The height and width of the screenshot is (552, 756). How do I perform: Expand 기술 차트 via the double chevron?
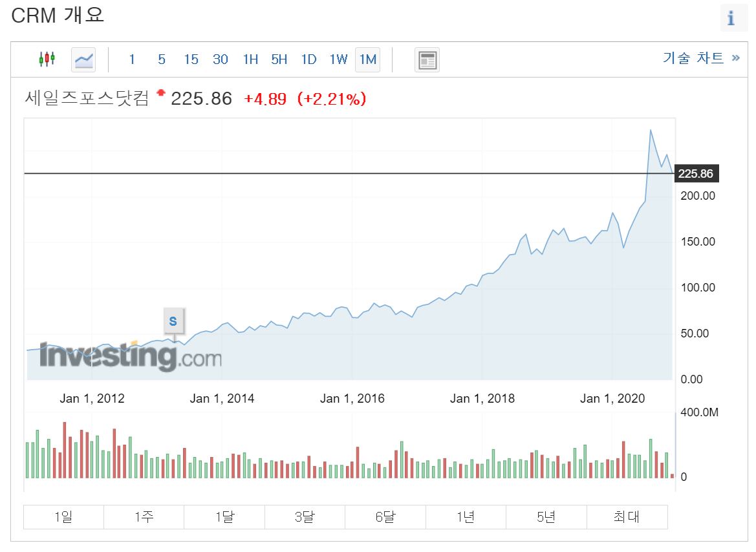tap(734, 58)
